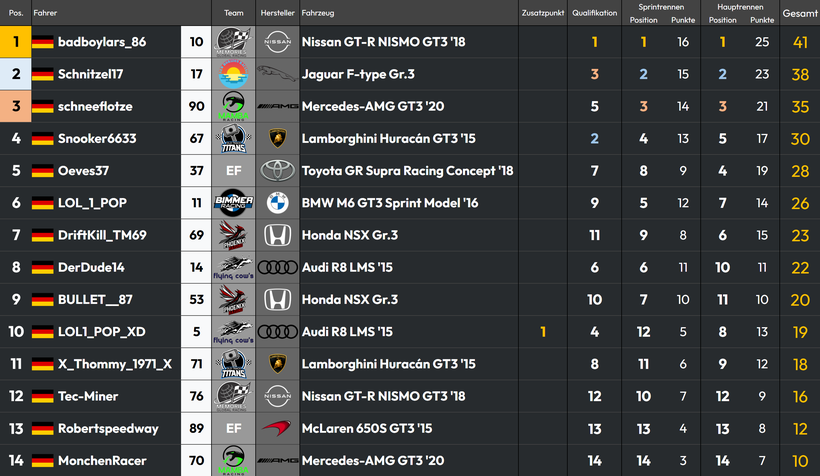The height and width of the screenshot is (476, 820).
Task: Click the McLaren logo in Robertspeedway's row
Action: click(278, 428)
